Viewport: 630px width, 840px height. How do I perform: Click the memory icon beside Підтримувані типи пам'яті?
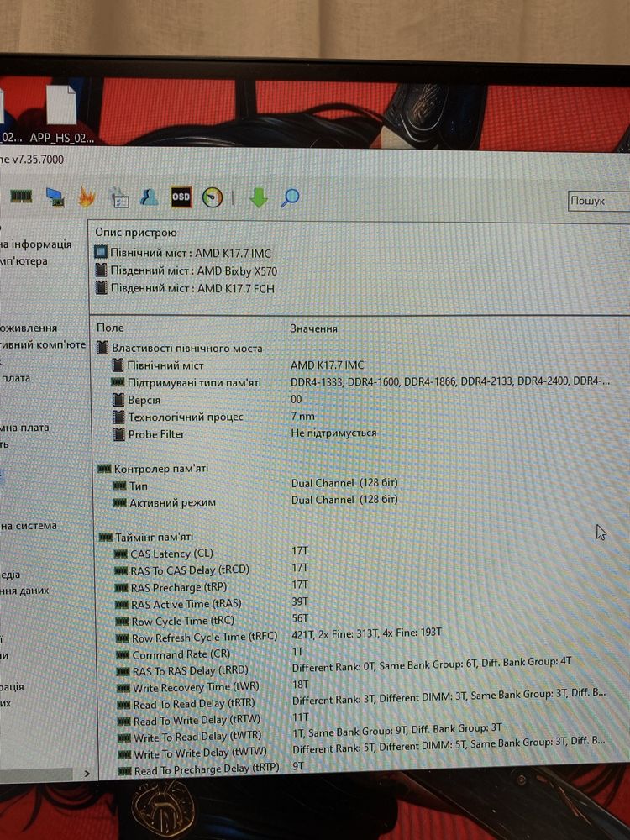click(x=118, y=382)
